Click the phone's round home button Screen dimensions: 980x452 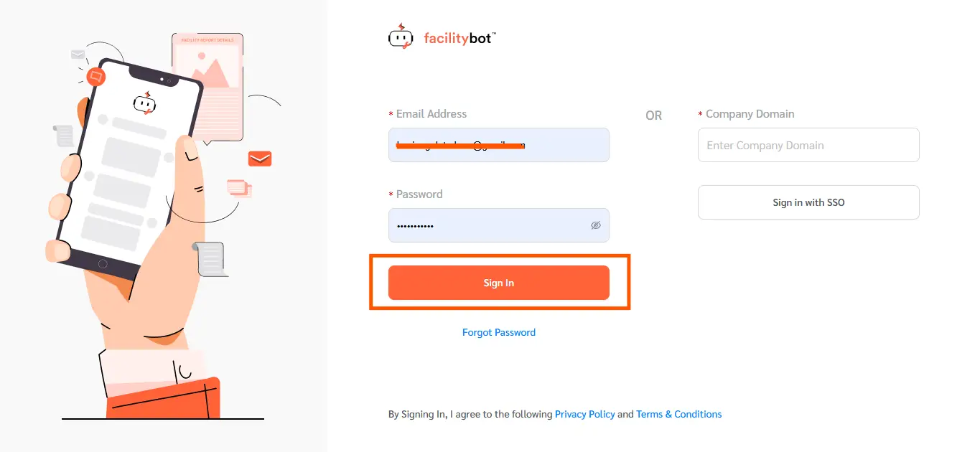103,264
